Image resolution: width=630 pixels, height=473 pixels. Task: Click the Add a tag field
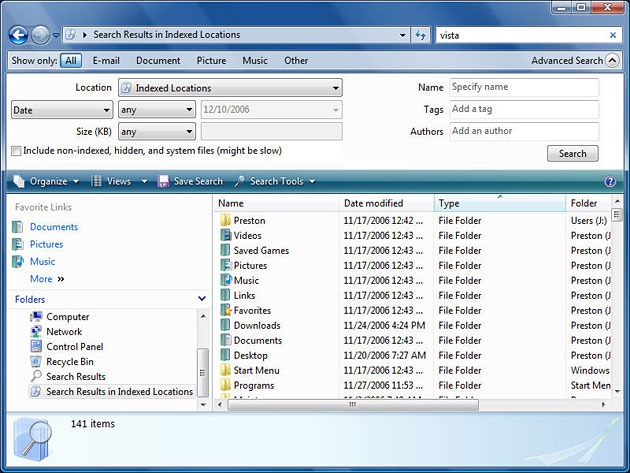point(524,109)
